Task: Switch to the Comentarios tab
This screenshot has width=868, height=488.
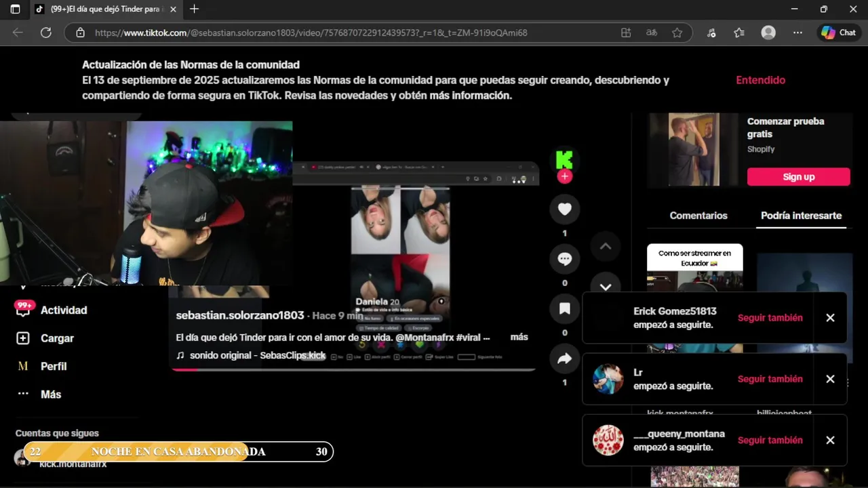Action: point(698,216)
